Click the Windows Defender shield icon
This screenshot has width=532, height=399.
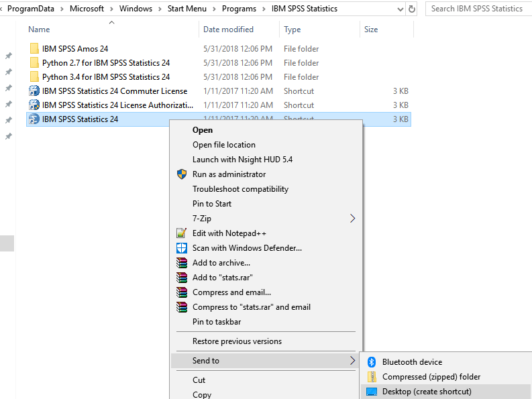click(x=182, y=248)
